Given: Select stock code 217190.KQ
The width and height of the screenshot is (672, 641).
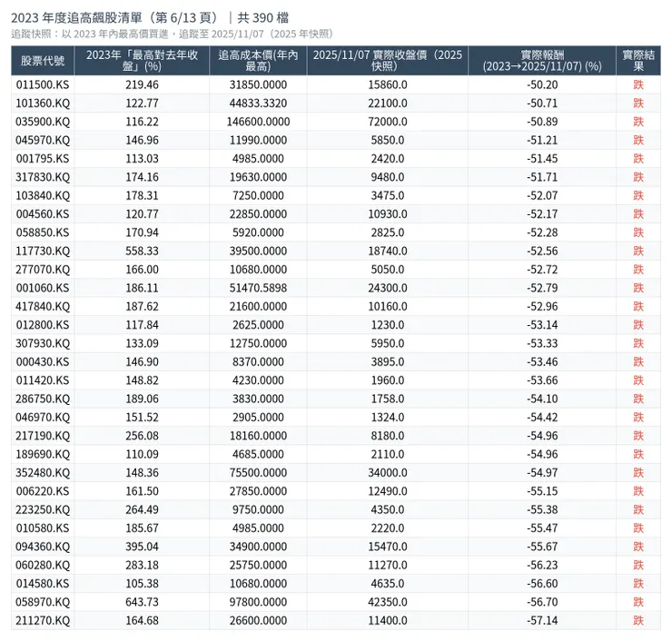Looking at the screenshot, I should [x=43, y=436].
